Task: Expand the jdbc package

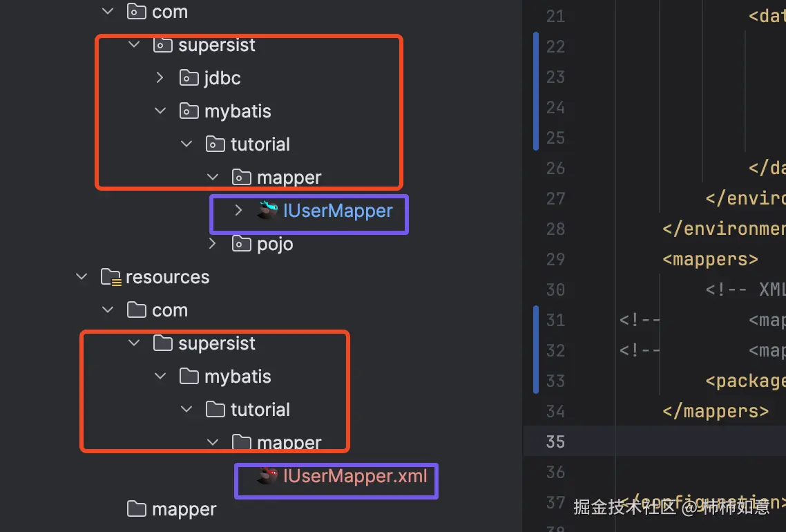Action: coord(159,77)
